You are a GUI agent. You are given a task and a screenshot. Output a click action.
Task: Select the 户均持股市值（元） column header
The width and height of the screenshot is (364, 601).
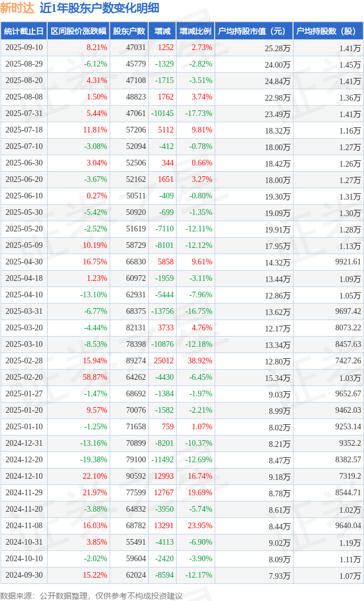tap(253, 31)
